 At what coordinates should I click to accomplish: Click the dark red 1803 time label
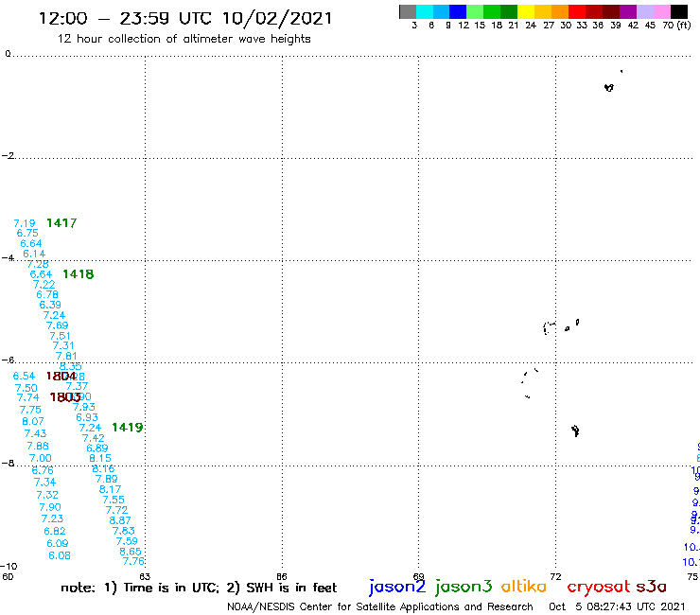[x=64, y=397]
